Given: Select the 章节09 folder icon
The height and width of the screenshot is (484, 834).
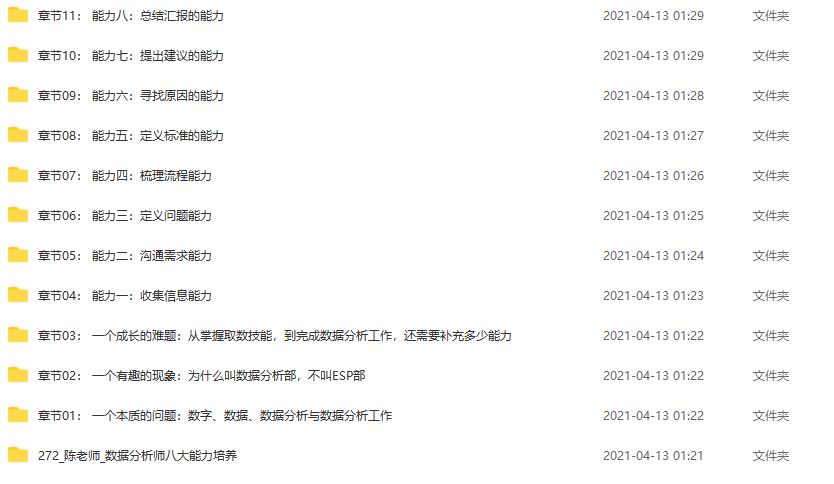Looking at the screenshot, I should coord(18,95).
